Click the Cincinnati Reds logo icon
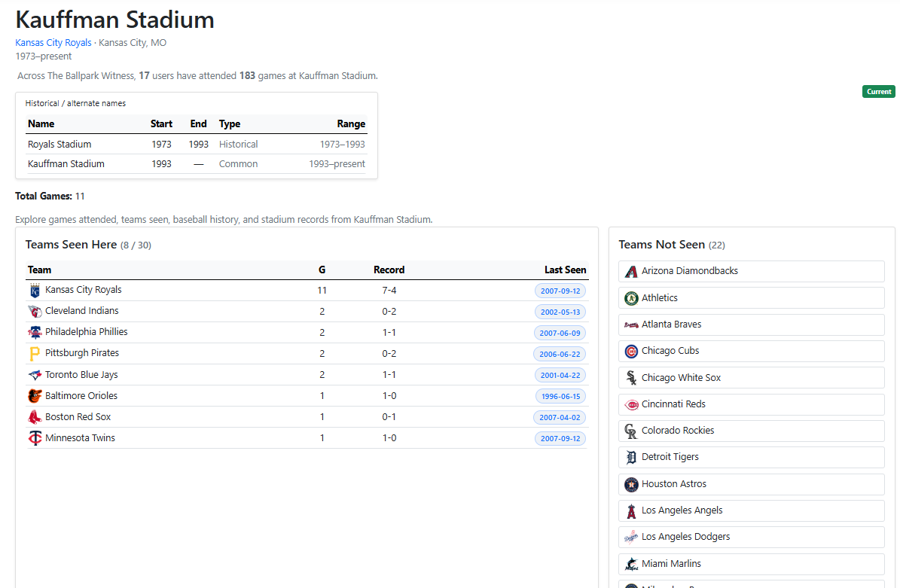900x588 pixels. pos(631,404)
